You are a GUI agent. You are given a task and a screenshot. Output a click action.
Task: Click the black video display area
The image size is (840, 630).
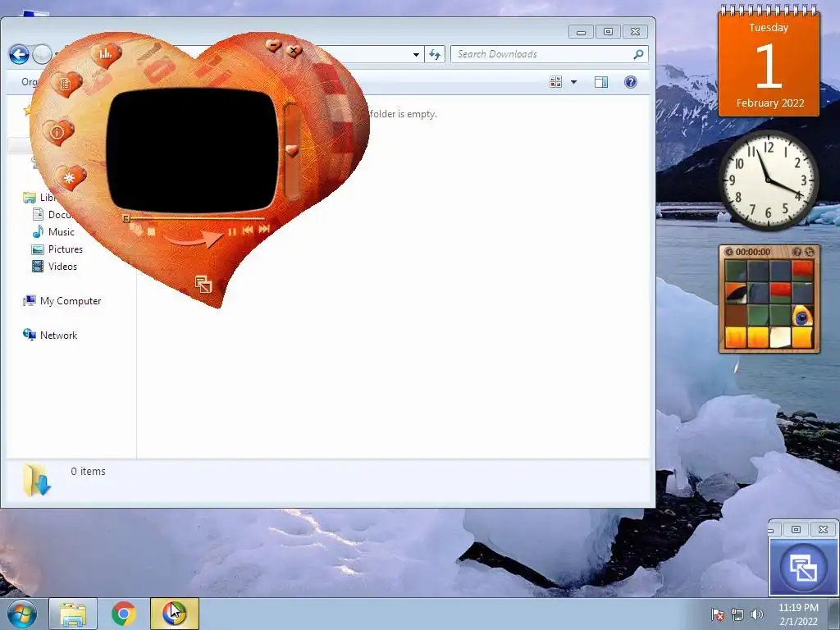(192, 151)
